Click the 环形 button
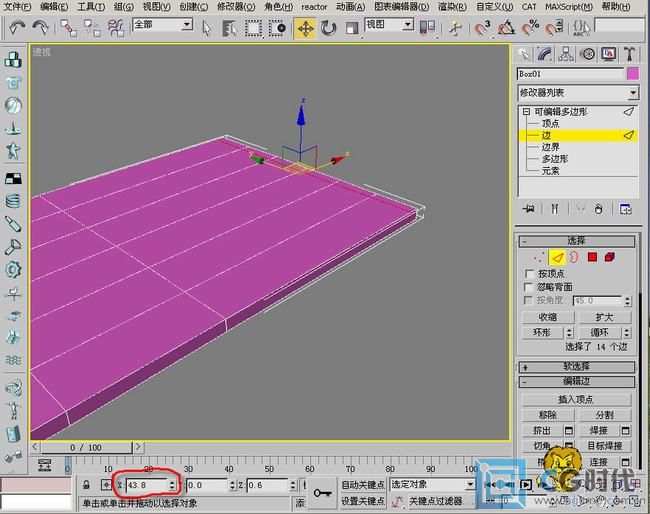 coord(542,332)
